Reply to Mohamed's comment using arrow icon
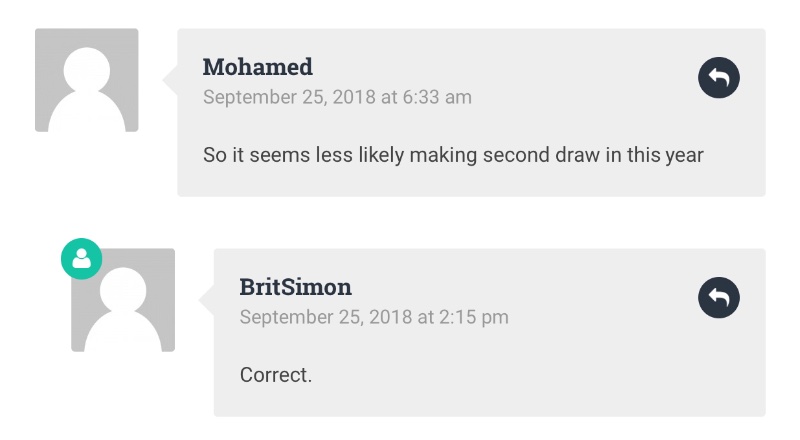800x440 pixels. pos(718,78)
